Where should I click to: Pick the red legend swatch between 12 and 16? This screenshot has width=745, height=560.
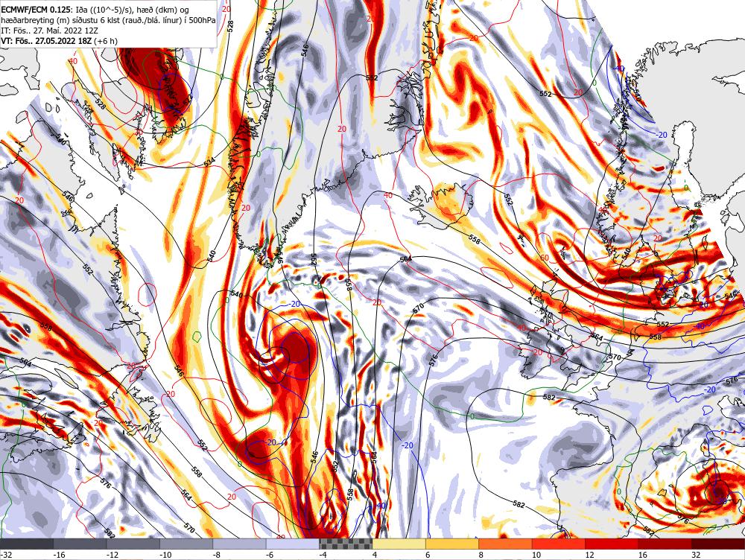pyautogui.click(x=612, y=544)
